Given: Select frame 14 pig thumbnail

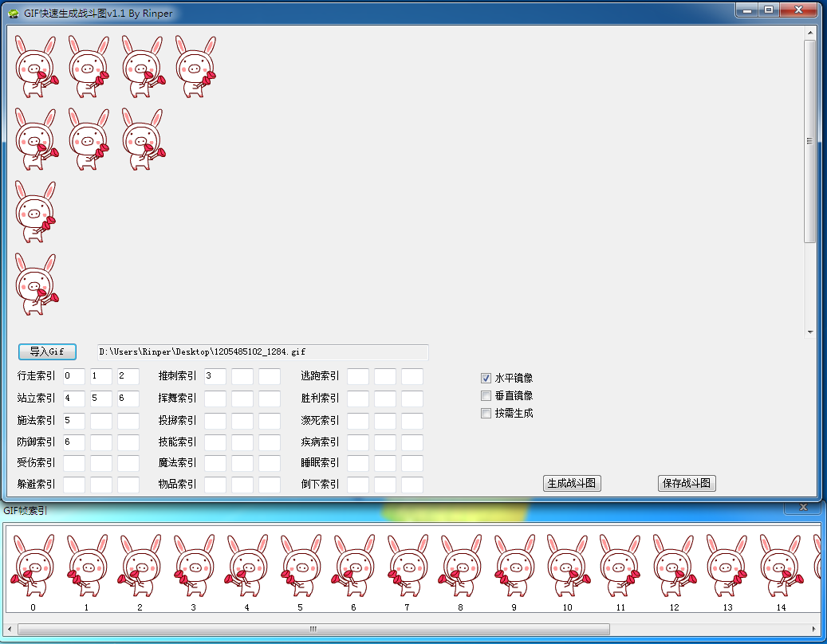Looking at the screenshot, I should pyautogui.click(x=781, y=566).
